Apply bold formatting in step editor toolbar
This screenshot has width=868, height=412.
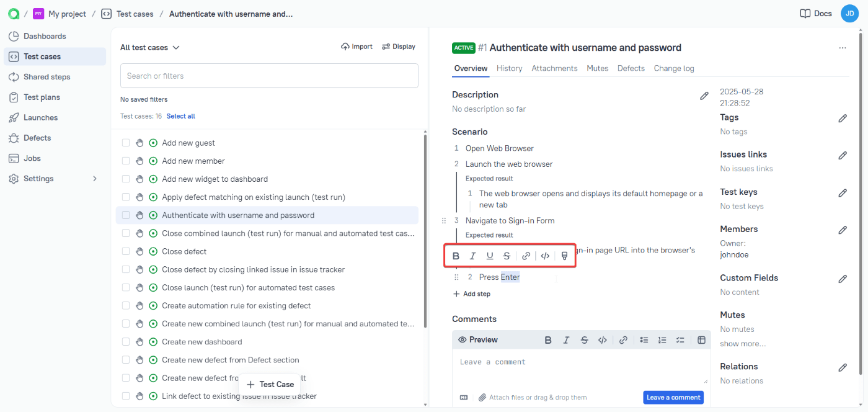[456, 255]
